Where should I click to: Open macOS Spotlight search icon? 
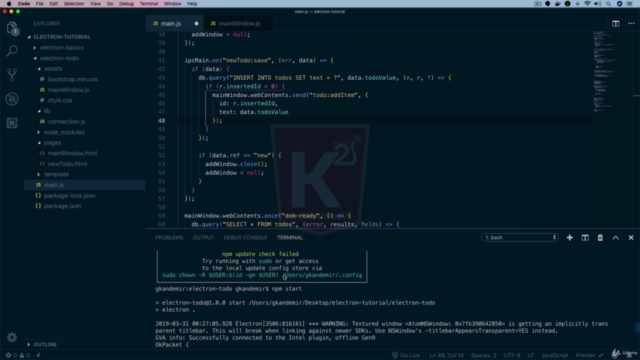pyautogui.click(x=609, y=4)
